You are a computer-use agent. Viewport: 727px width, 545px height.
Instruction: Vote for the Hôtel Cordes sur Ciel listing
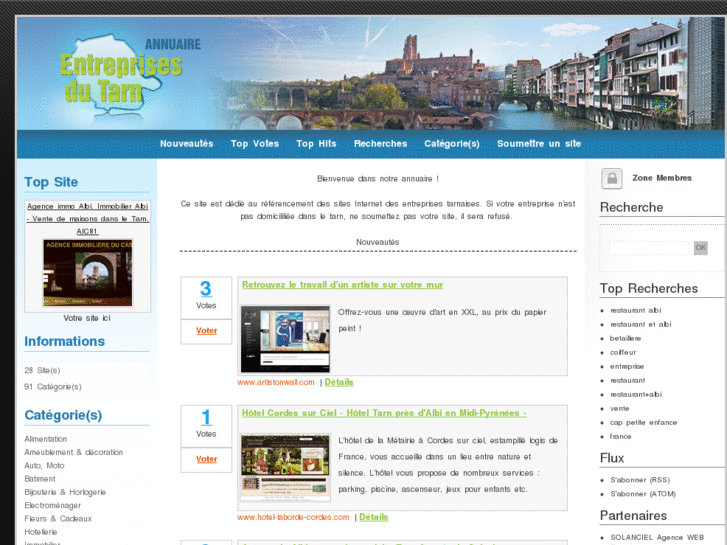[x=206, y=459]
